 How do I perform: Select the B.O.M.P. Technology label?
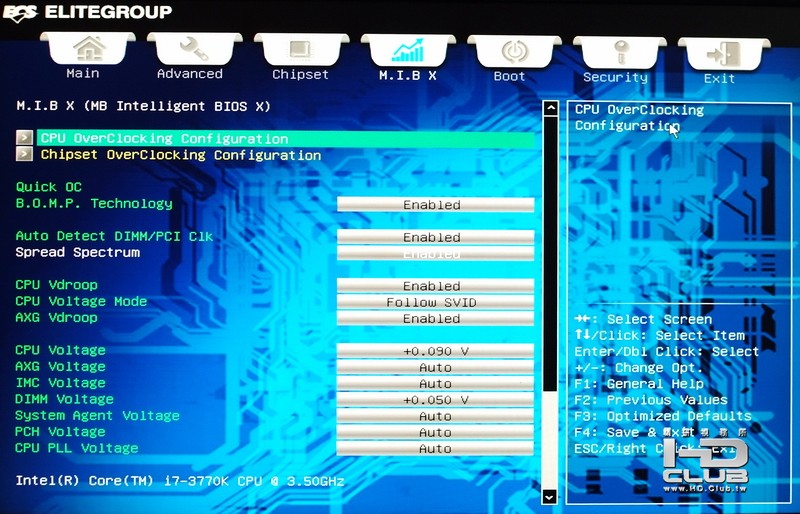94,203
